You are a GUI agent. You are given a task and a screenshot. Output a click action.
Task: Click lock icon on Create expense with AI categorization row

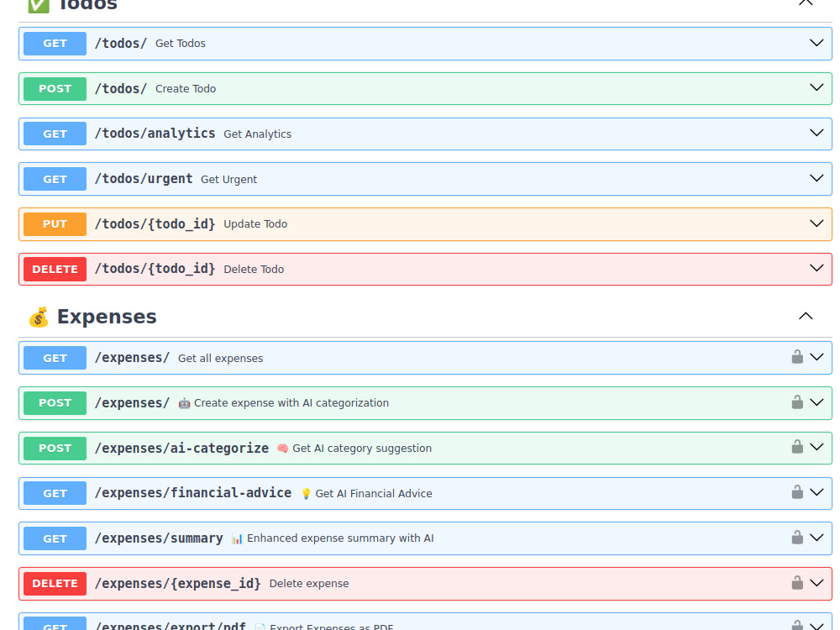coord(797,402)
